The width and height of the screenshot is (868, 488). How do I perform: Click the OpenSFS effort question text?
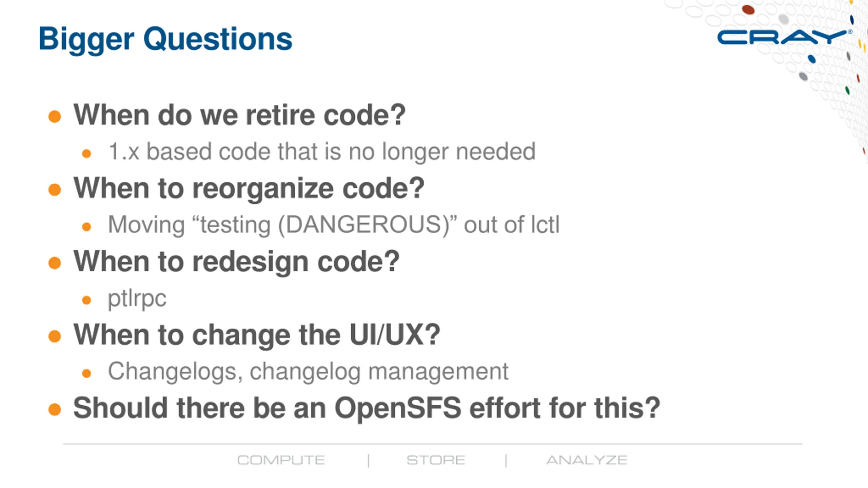tap(367, 408)
